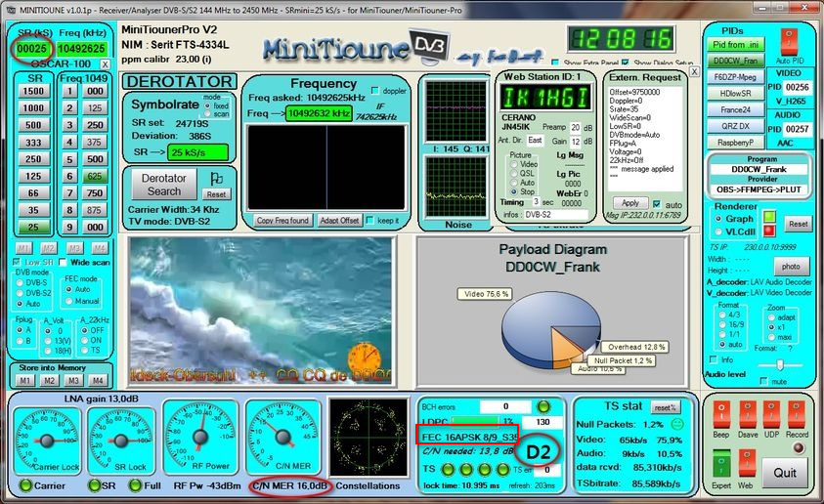The width and height of the screenshot is (824, 504).
Task: Choose the QRZ DX PID preset
Action: click(735, 126)
